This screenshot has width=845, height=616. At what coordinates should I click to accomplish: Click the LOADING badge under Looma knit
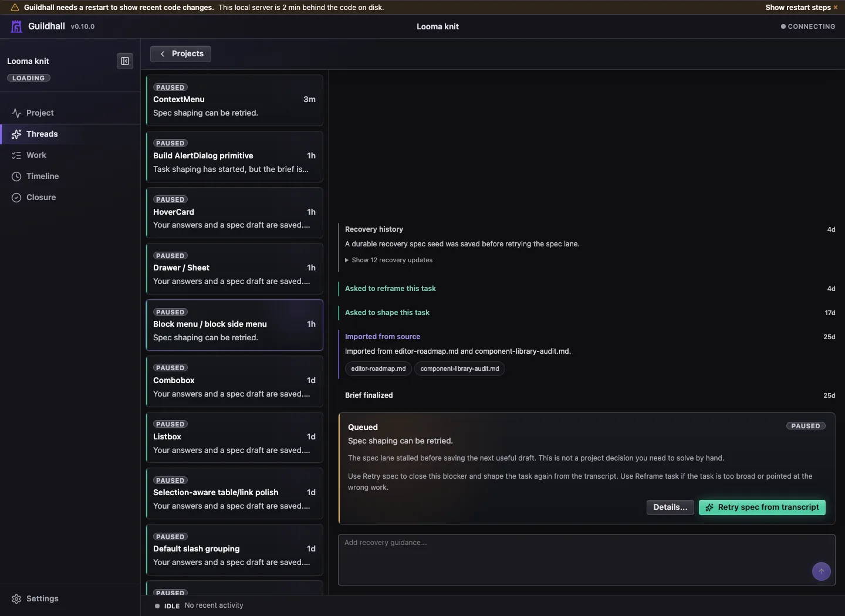click(x=29, y=78)
